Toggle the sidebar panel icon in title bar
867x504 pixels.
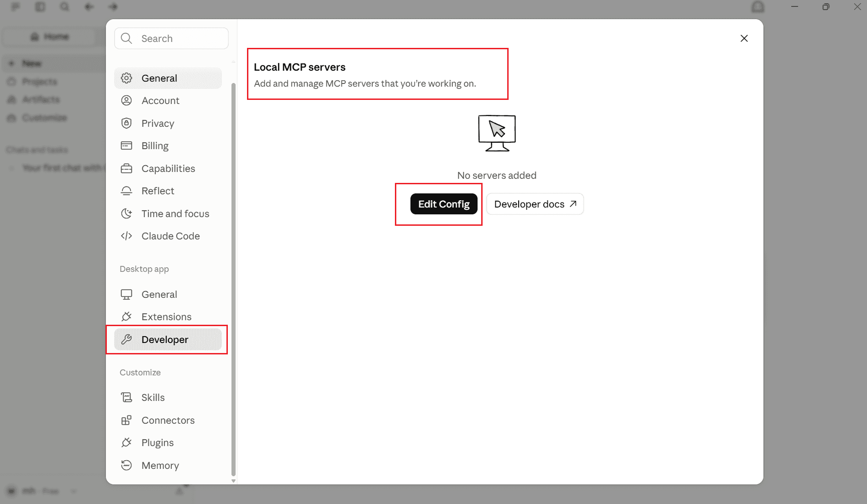click(x=40, y=7)
